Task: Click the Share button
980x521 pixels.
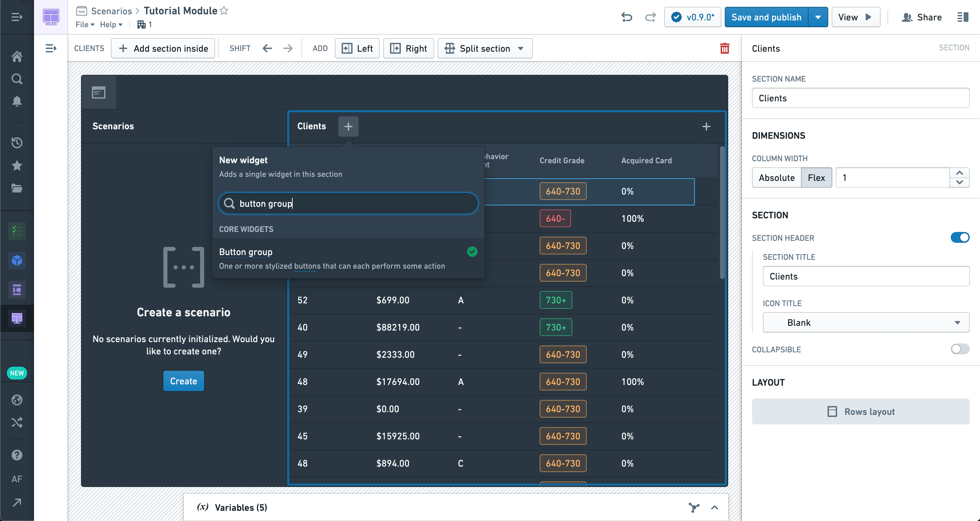Action: pos(922,17)
